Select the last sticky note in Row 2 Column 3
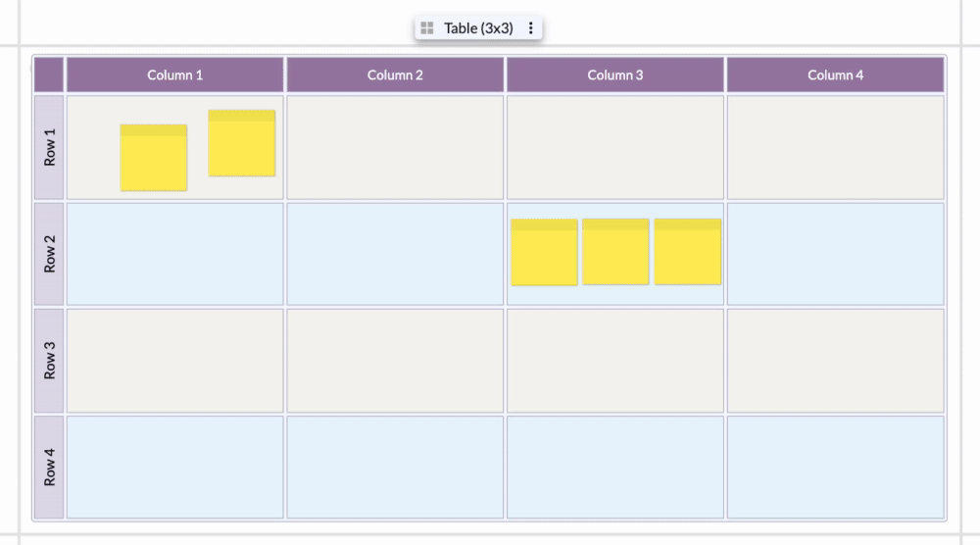 (688, 252)
